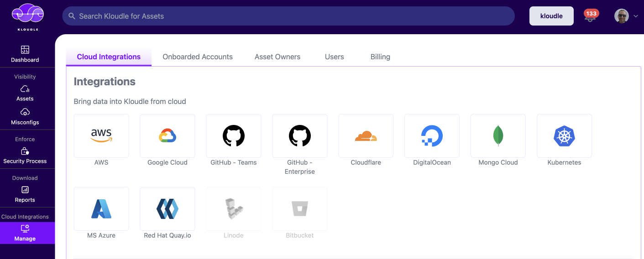
Task: Open Misconfigs in the sidebar
Action: 25,117
